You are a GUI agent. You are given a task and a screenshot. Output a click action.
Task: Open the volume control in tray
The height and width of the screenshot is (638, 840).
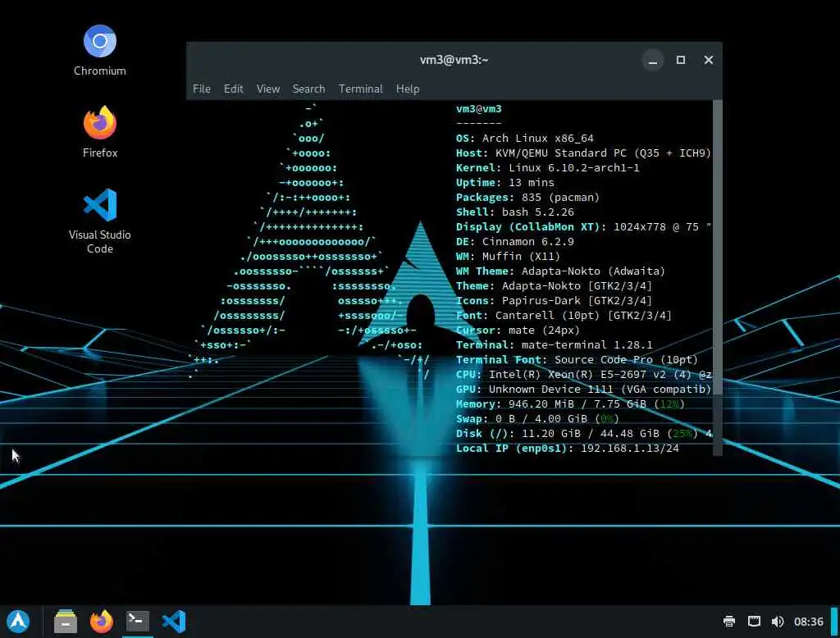778,622
